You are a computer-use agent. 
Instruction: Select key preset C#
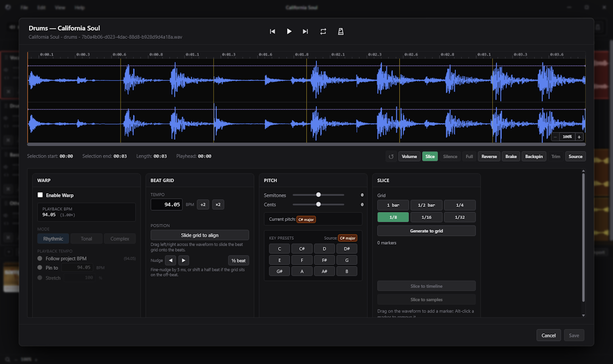(302, 249)
